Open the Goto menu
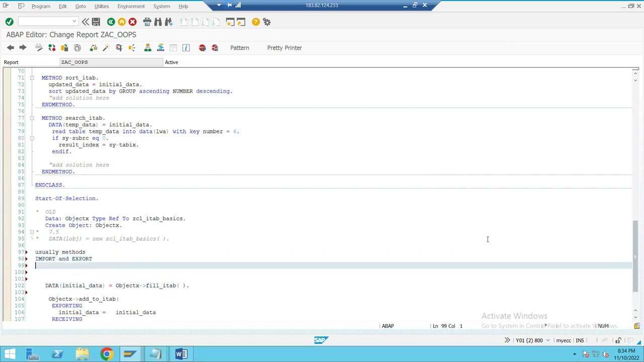Image resolution: width=644 pixels, height=362 pixels. coord(80,6)
